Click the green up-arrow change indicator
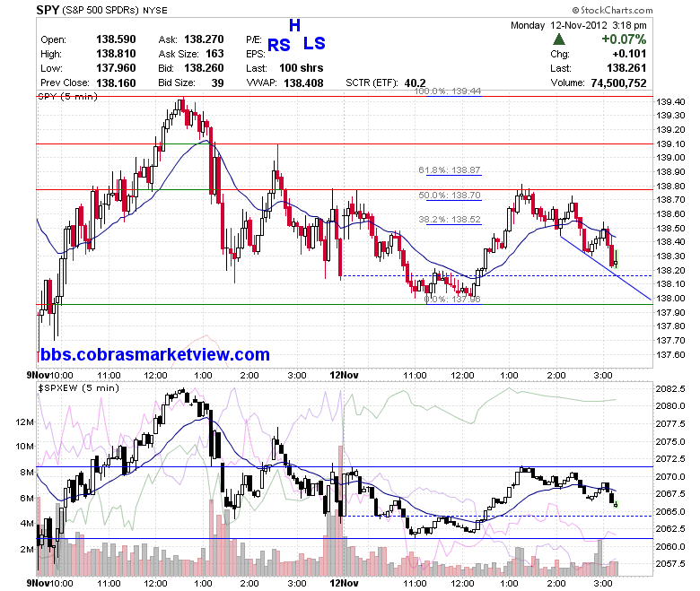Image resolution: width=700 pixels, height=591 pixels. [558, 39]
